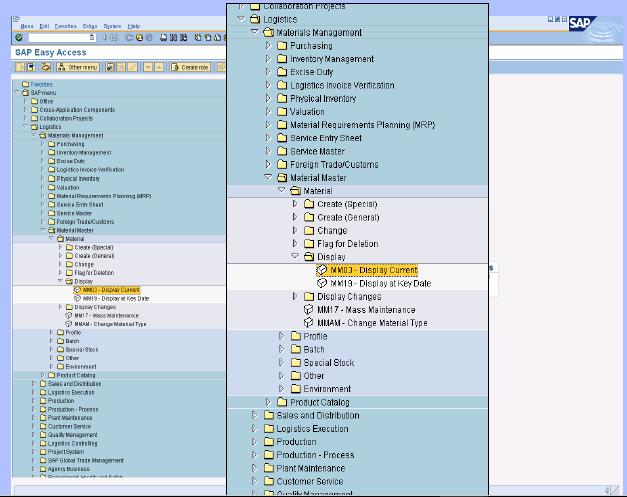The image size is (627, 497).
Task: Click the window menu icon above menu bar
Action: click(16, 19)
